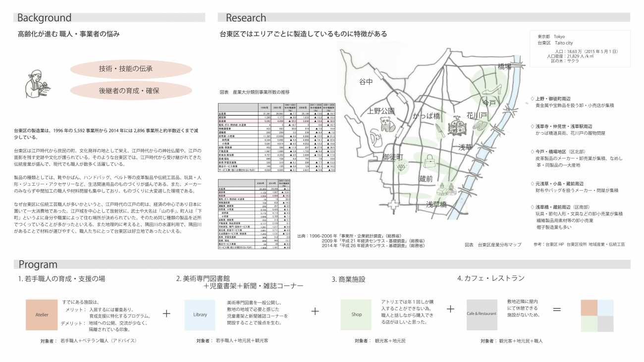Click the orange Atelier color block
644x362 pixels.
pos(42,314)
